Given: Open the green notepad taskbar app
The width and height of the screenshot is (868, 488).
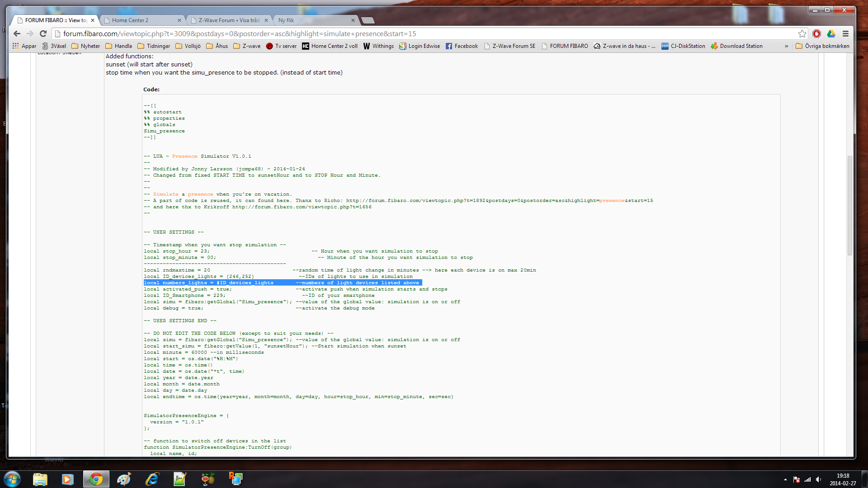Looking at the screenshot, I should tap(180, 479).
